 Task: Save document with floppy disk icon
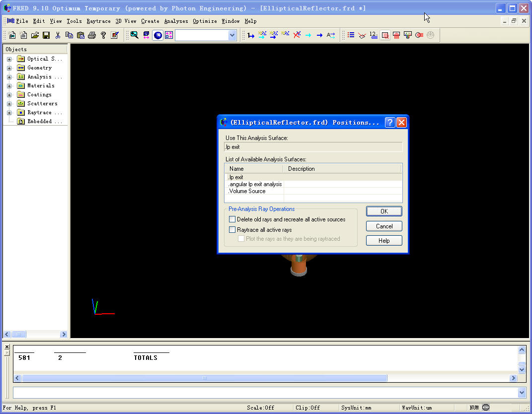(46, 35)
